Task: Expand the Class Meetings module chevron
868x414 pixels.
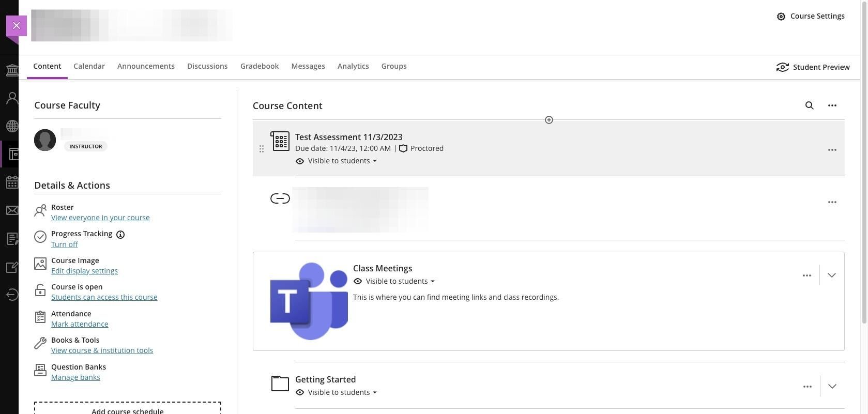Action: click(x=831, y=275)
